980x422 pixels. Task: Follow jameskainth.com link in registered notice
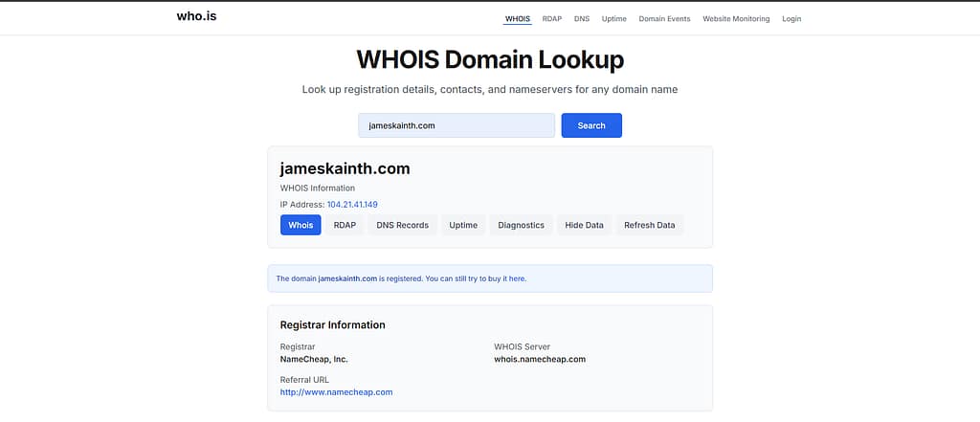click(x=347, y=278)
